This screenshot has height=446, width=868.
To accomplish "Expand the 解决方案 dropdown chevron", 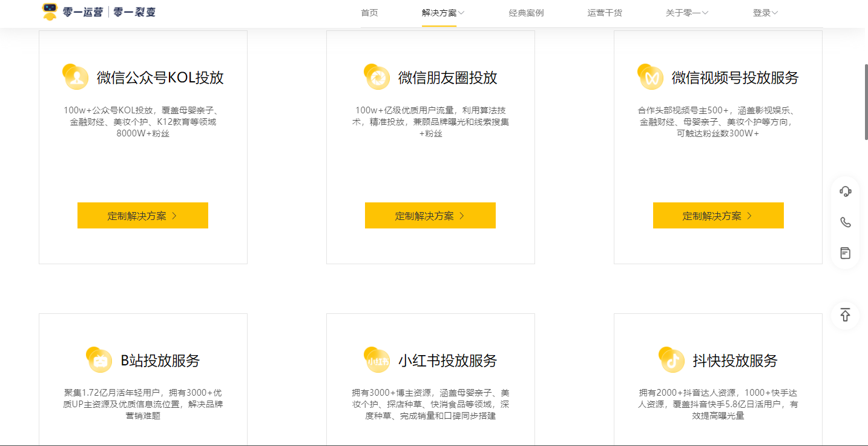I will 461,13.
